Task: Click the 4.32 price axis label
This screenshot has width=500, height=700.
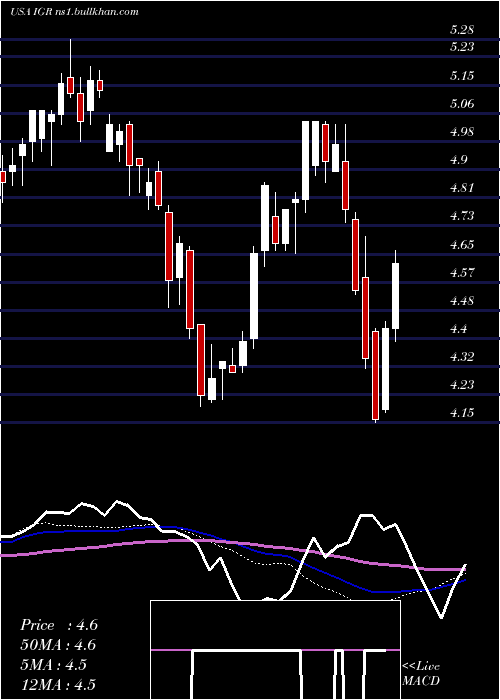Action: pos(461,357)
